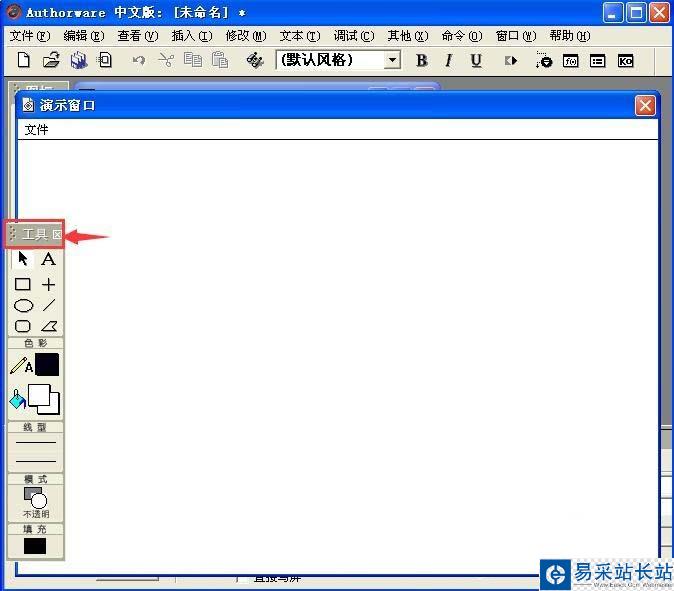Image resolution: width=674 pixels, height=591 pixels.
Task: Click the Cut scissors icon
Action: pyautogui.click(x=166, y=60)
